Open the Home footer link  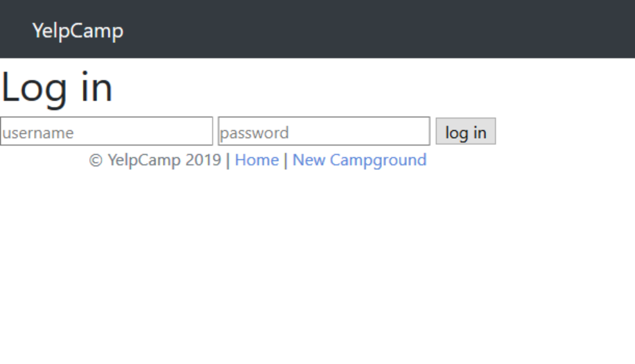(256, 160)
